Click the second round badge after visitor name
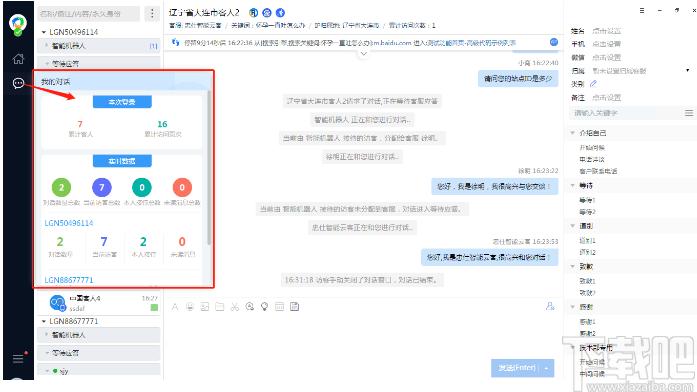The height and width of the screenshot is (392, 697). 267,12
